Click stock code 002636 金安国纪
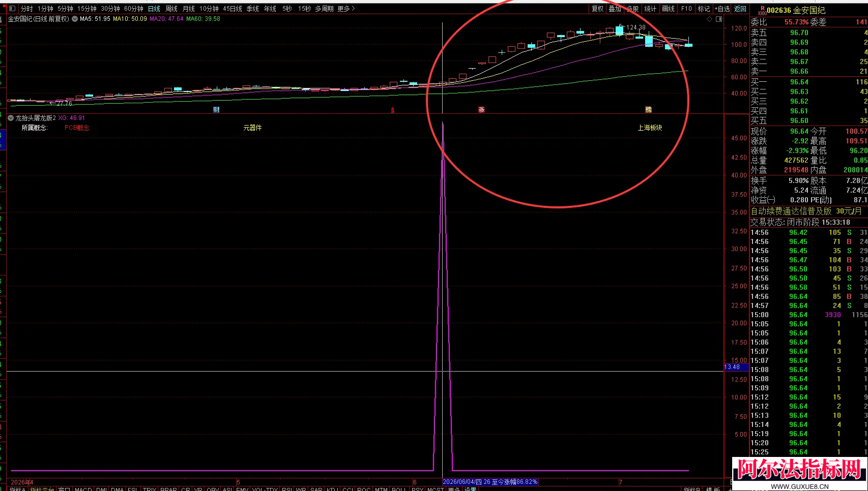 coord(796,10)
